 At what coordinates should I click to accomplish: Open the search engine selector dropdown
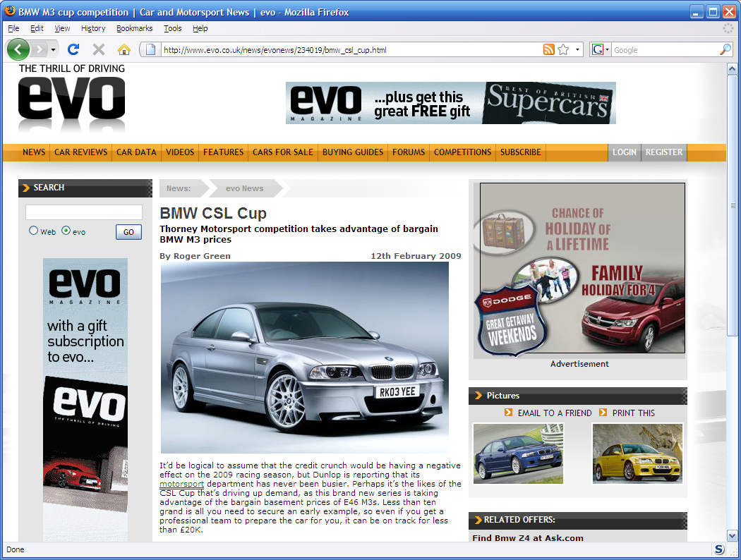(x=607, y=49)
